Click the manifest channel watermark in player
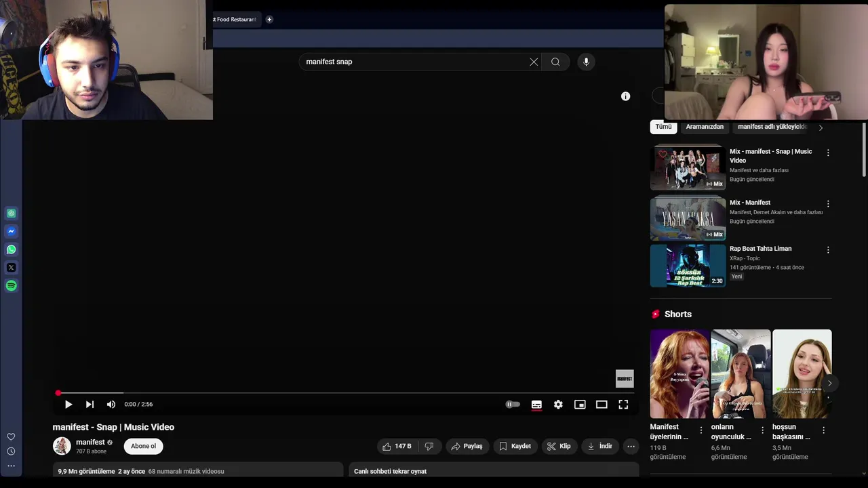868x488 pixels. (x=625, y=379)
